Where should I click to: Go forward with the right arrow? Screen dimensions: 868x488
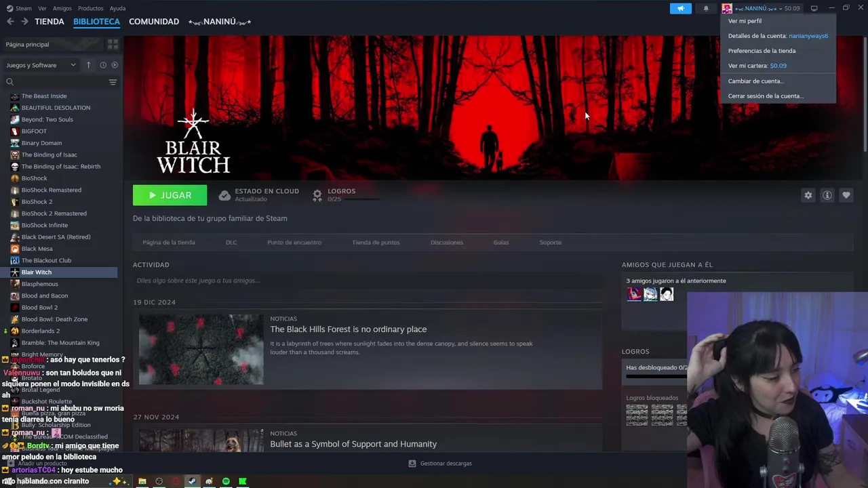pyautogui.click(x=24, y=22)
